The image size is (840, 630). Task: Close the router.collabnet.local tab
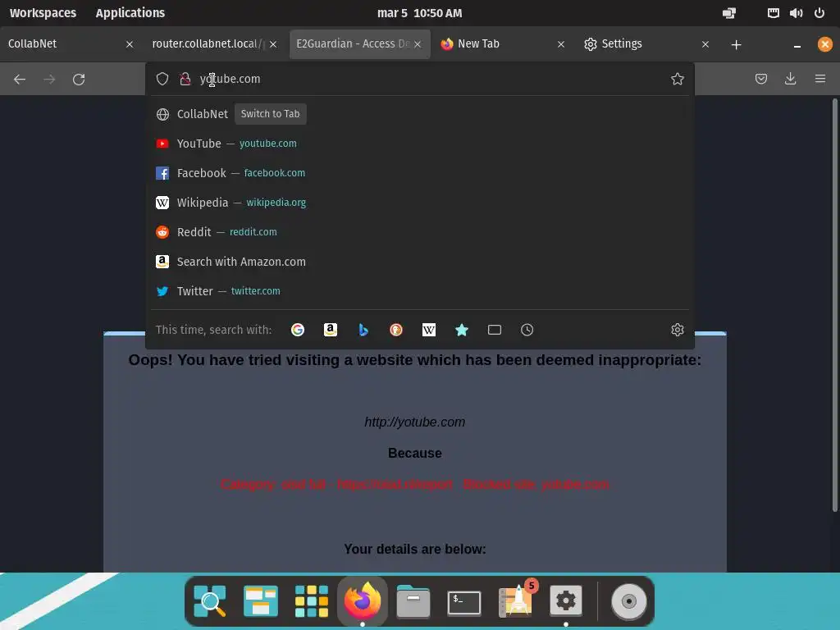pyautogui.click(x=273, y=44)
